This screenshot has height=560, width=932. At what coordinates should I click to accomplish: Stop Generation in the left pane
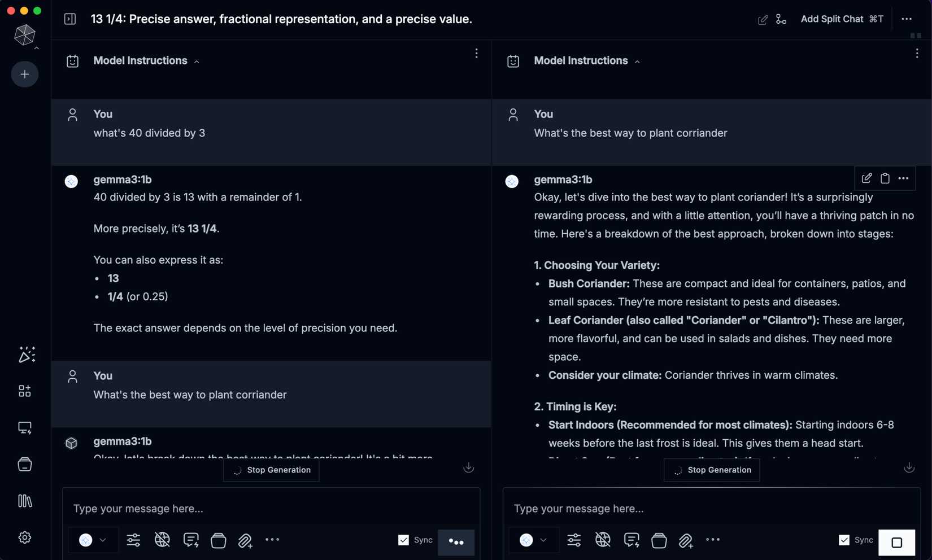pyautogui.click(x=271, y=470)
